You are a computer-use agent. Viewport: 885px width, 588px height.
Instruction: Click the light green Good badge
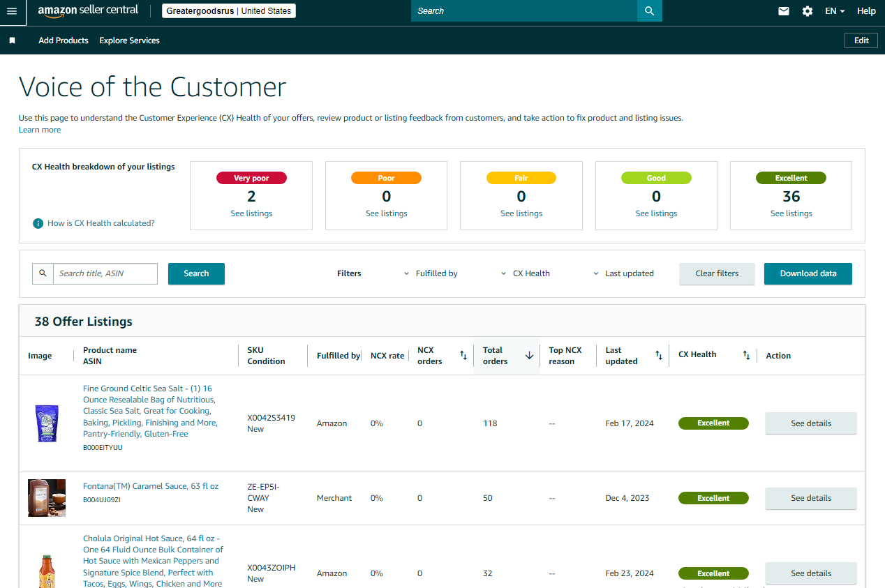tap(656, 178)
